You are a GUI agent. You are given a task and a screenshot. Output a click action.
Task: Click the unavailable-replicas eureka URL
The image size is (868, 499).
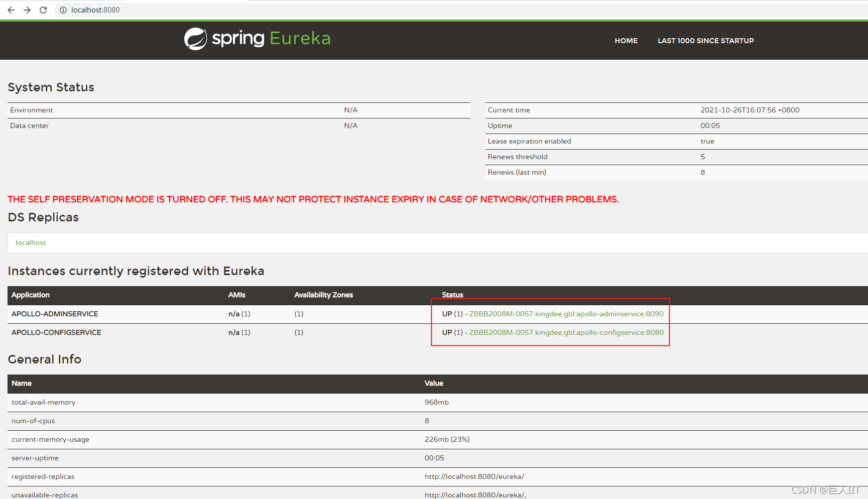point(474,494)
